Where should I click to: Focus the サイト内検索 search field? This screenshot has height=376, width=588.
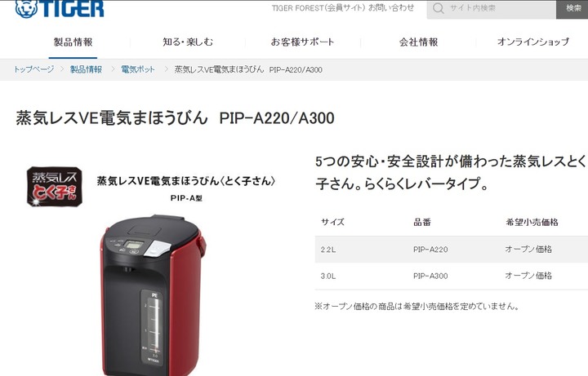492,9
